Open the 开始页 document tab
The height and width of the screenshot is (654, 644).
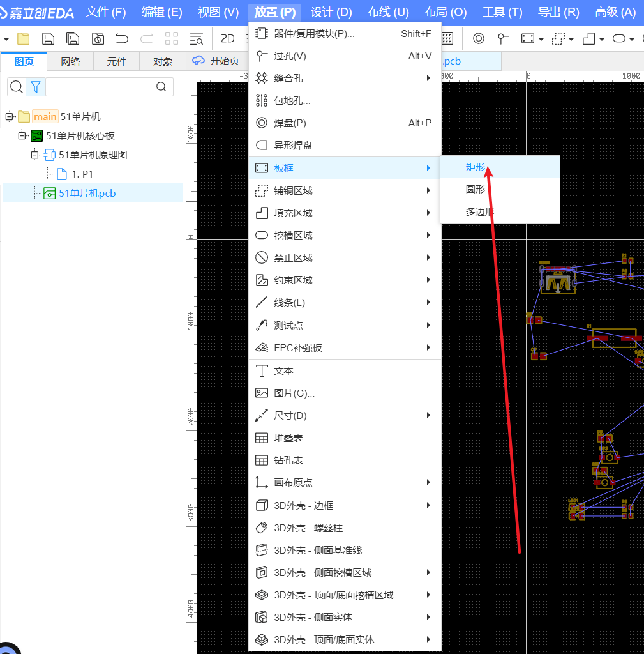(x=216, y=61)
